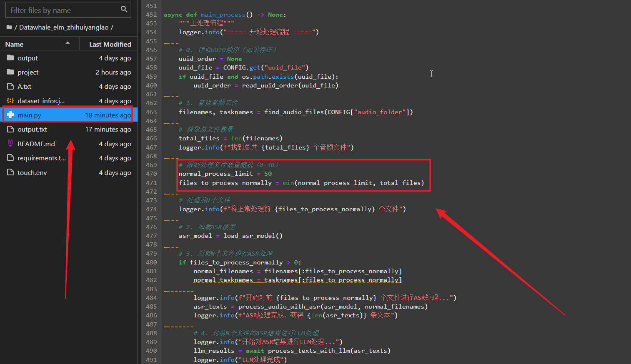Click the A.txt file icon
The width and height of the screenshot is (631, 364).
(10, 86)
